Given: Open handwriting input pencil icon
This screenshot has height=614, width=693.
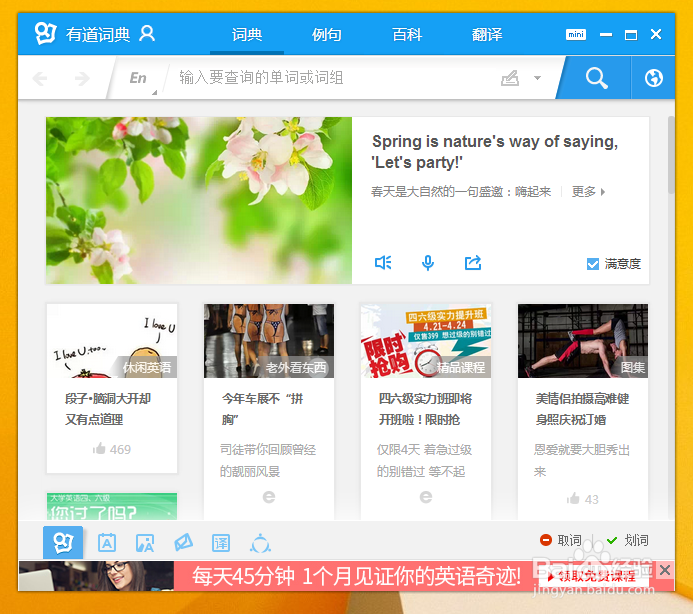Looking at the screenshot, I should [x=510, y=78].
